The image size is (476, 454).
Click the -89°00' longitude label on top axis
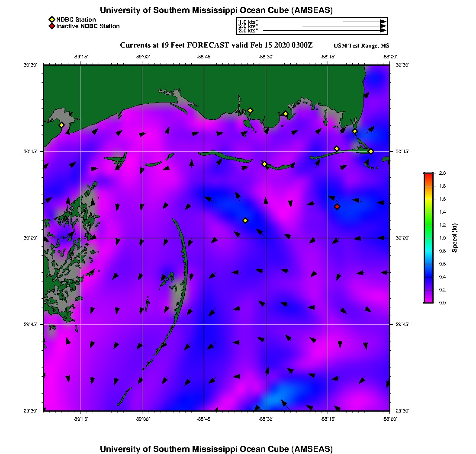click(x=142, y=56)
